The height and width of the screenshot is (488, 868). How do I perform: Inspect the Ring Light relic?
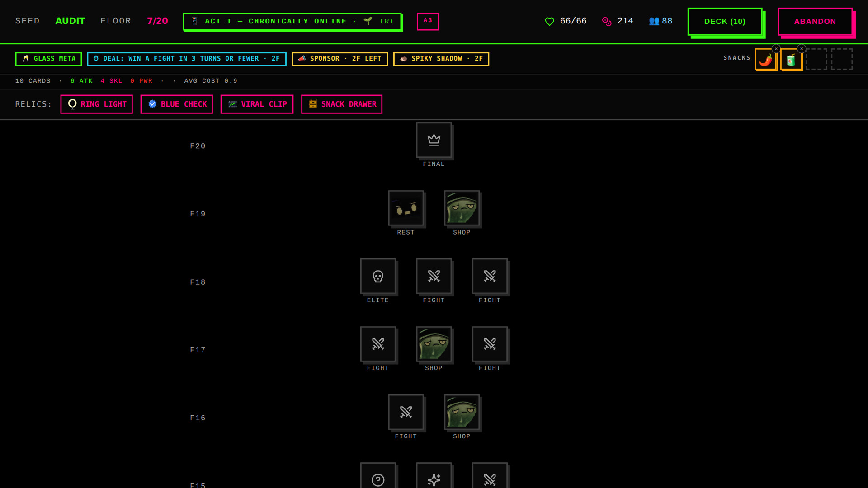pos(96,104)
